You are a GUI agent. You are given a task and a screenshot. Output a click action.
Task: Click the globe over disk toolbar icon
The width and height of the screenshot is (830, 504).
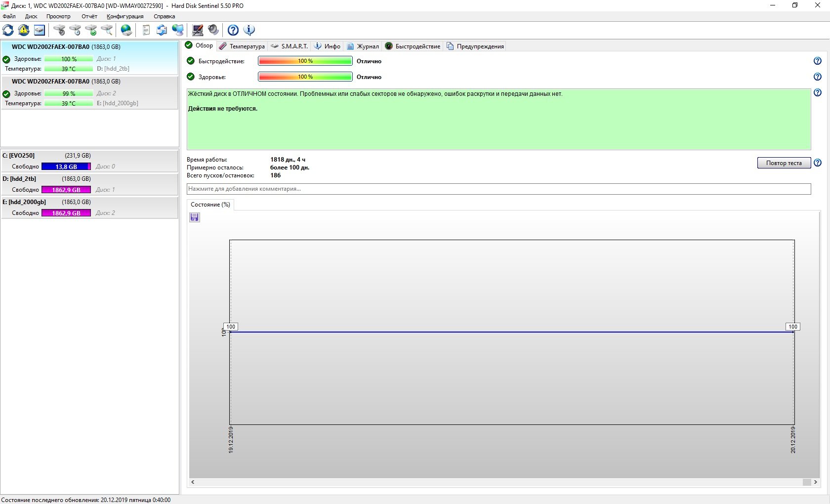coord(126,30)
